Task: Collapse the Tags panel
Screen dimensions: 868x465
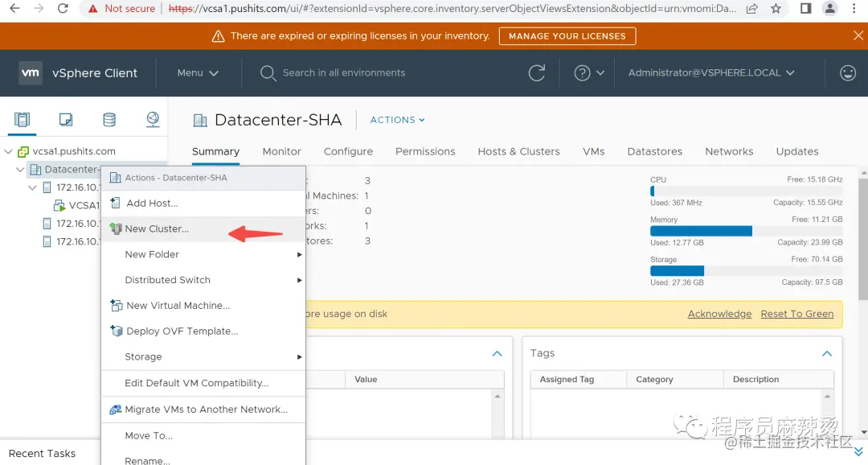Action: pos(826,354)
